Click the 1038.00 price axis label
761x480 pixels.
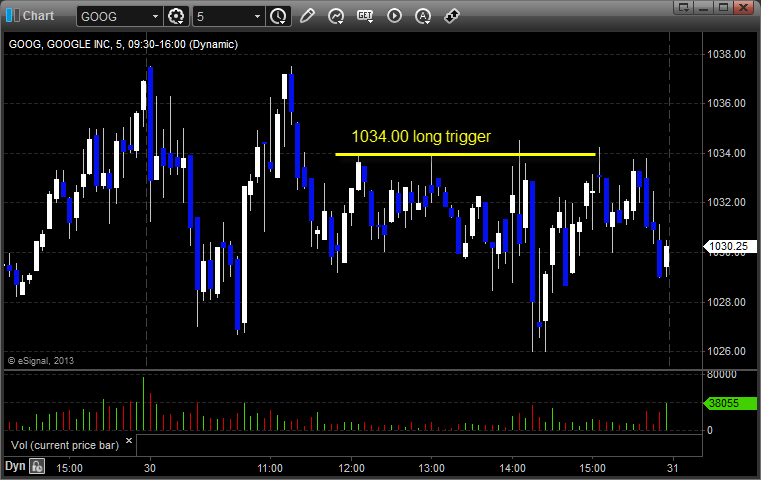[726, 54]
